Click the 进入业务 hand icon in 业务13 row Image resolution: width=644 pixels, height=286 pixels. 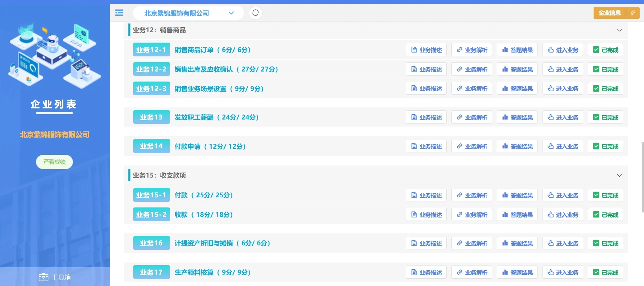pos(551,117)
